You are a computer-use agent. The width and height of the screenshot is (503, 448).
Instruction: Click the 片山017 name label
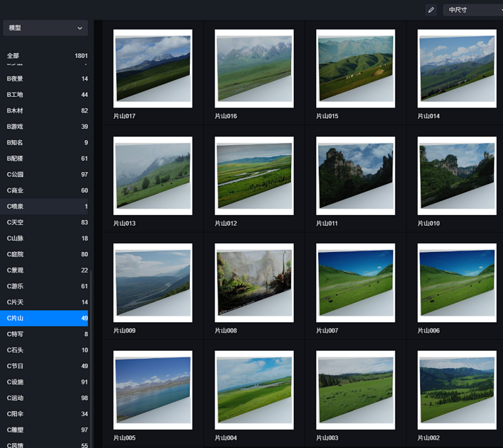(124, 116)
